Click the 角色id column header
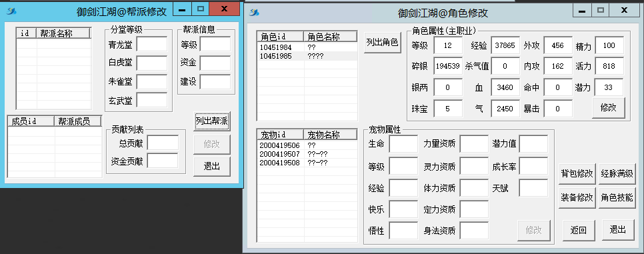Image resolution: width=644 pixels, height=254 pixels. 281,37
